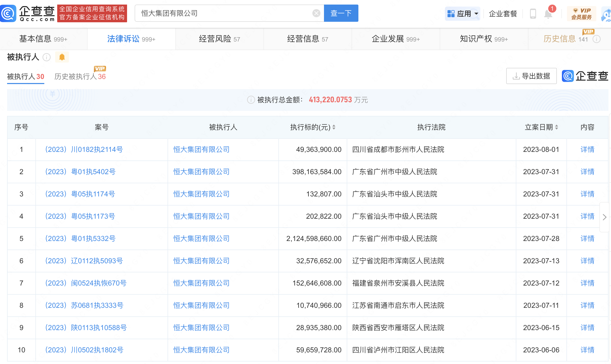Clear the search box with X icon
This screenshot has width=611, height=364.
coord(316,13)
